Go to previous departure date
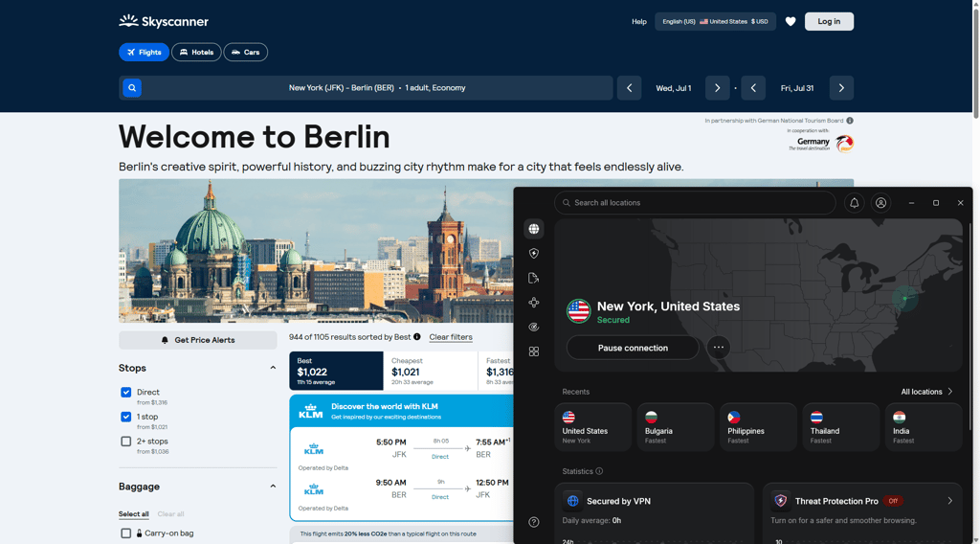980x544 pixels. click(x=630, y=87)
